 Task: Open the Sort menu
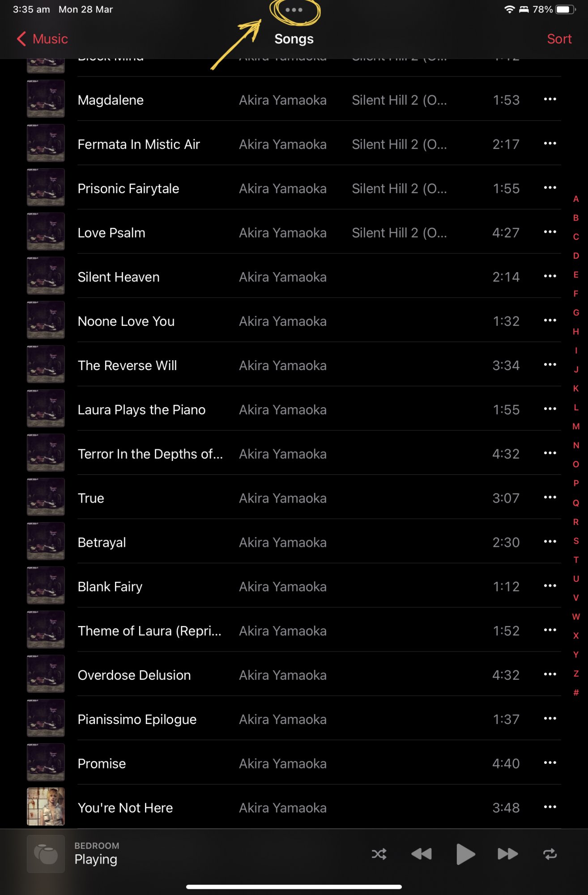[559, 39]
